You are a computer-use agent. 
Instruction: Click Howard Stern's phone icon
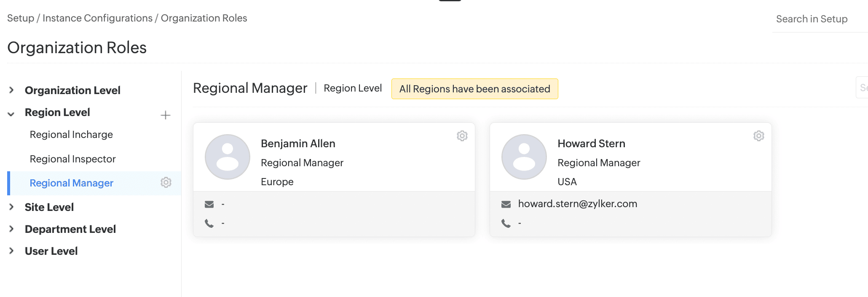pos(506,223)
